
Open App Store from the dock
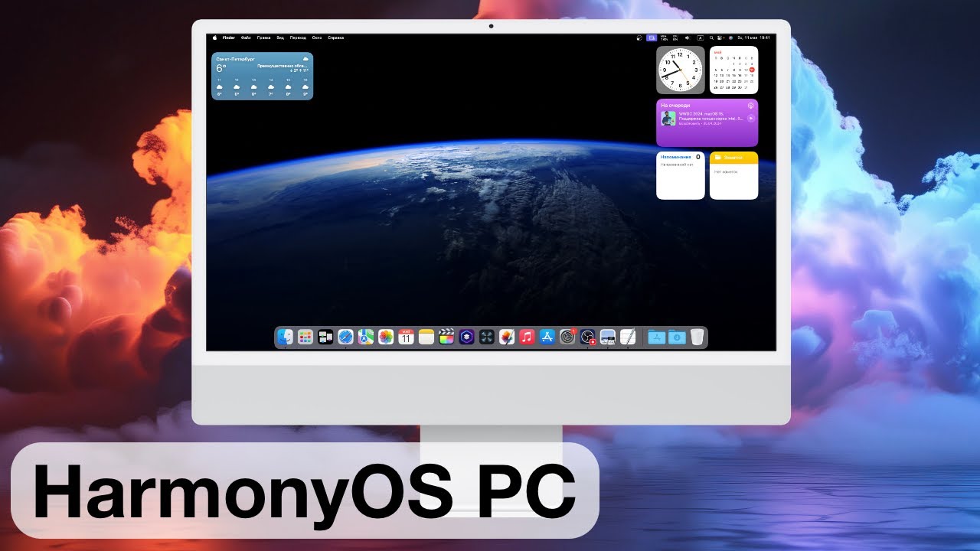(x=547, y=337)
